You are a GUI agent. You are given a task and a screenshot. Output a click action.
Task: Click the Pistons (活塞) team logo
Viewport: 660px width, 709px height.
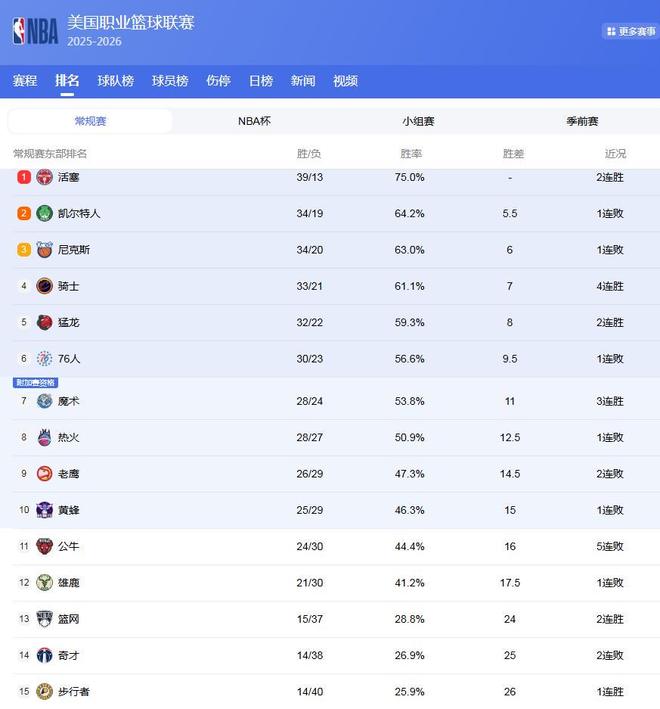44,177
